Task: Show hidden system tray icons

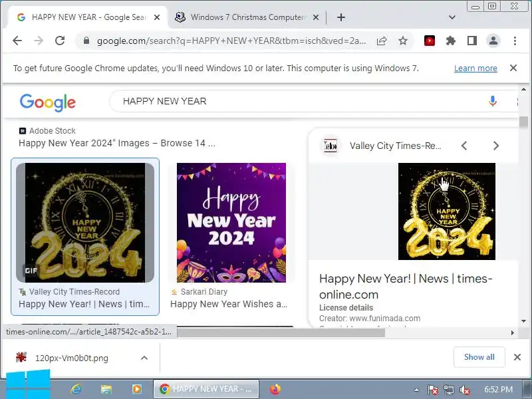Action: pos(417,390)
